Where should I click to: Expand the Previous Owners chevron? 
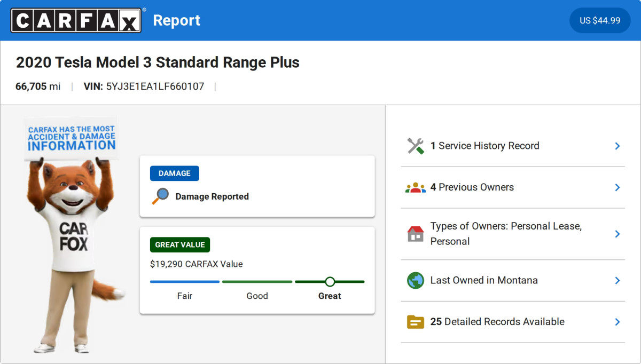pyautogui.click(x=617, y=187)
